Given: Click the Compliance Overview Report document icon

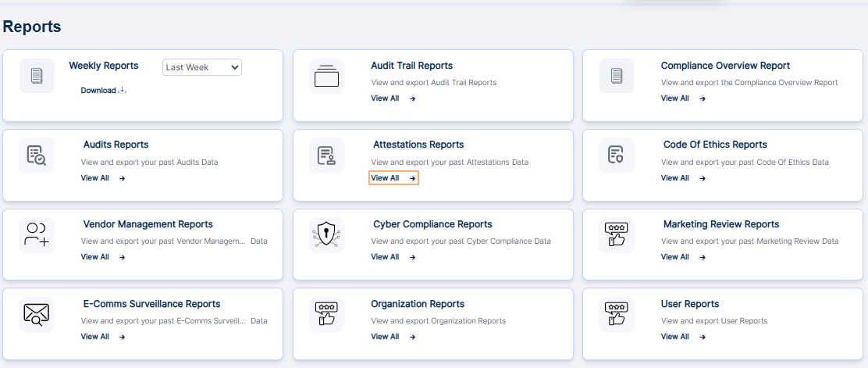Looking at the screenshot, I should [x=617, y=76].
